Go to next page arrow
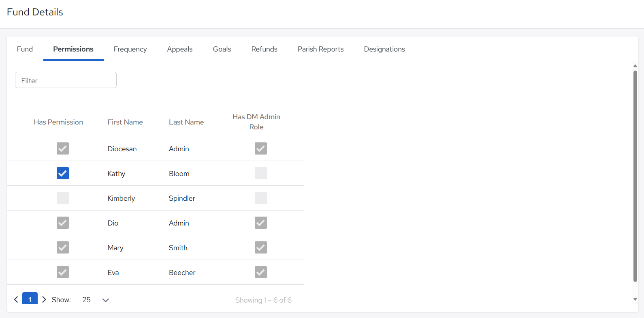Image resolution: width=644 pixels, height=318 pixels. coord(44,300)
